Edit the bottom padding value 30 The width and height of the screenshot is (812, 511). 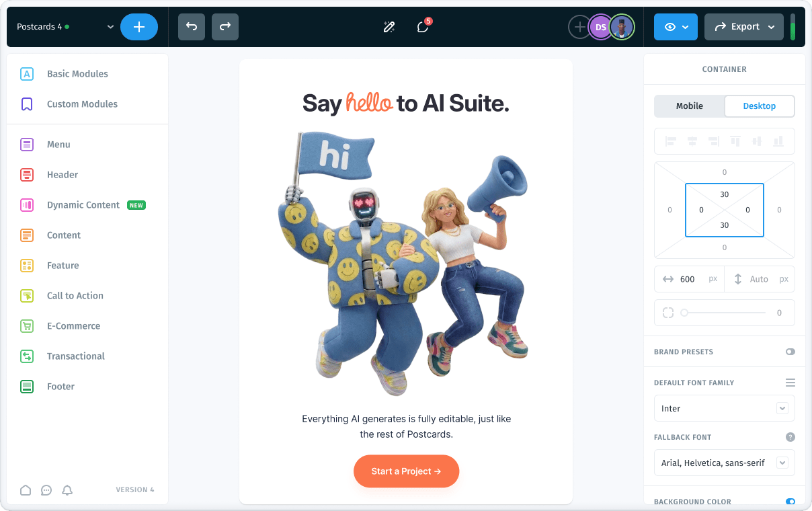click(725, 225)
